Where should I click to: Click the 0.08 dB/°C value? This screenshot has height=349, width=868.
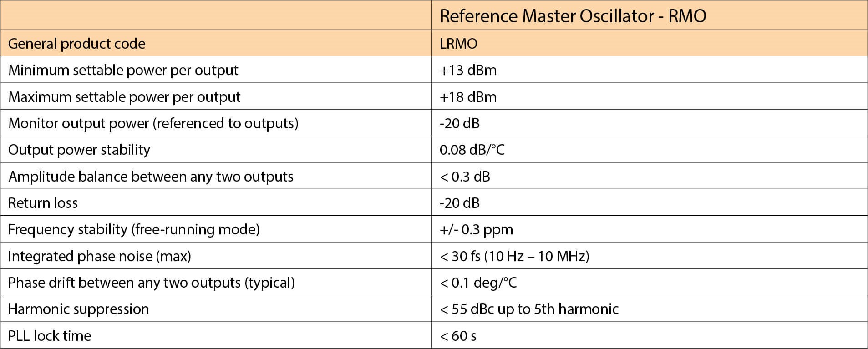[472, 150]
